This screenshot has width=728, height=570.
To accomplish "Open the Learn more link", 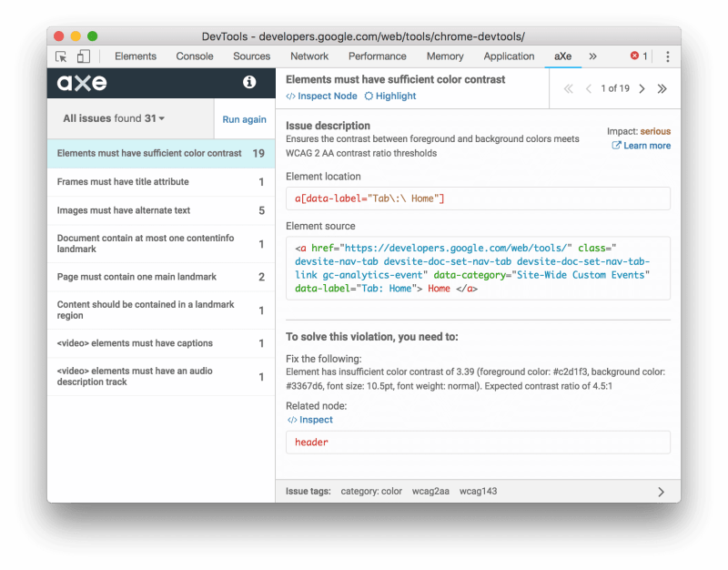I will pos(642,146).
